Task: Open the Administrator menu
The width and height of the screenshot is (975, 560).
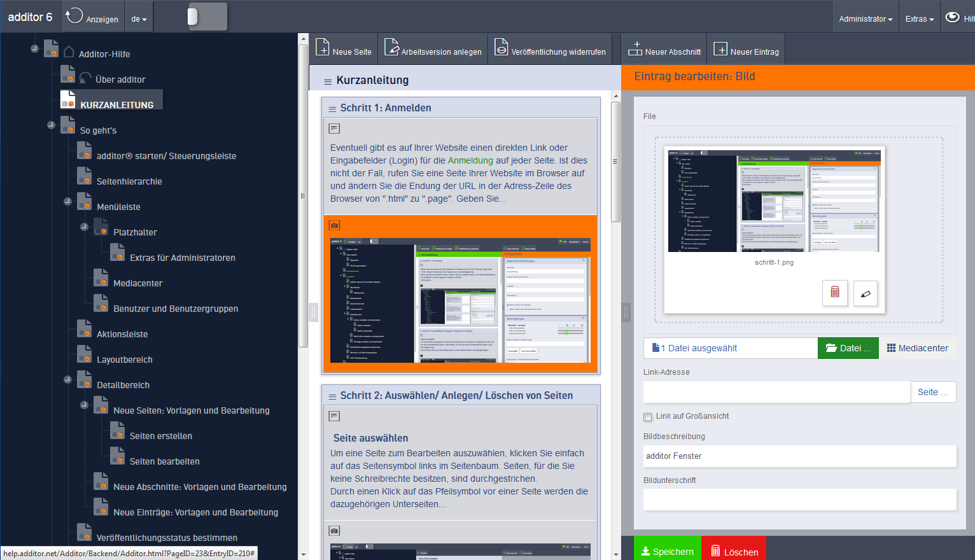Action: tap(865, 19)
